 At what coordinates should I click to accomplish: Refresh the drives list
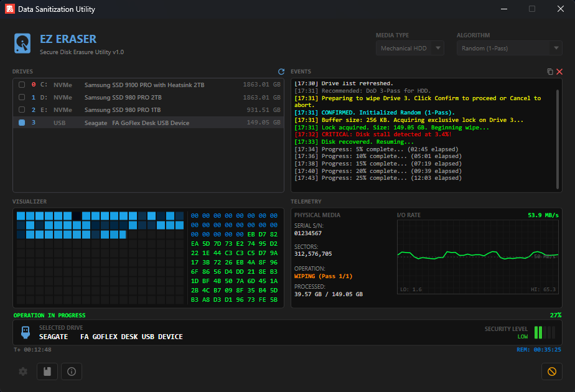281,72
